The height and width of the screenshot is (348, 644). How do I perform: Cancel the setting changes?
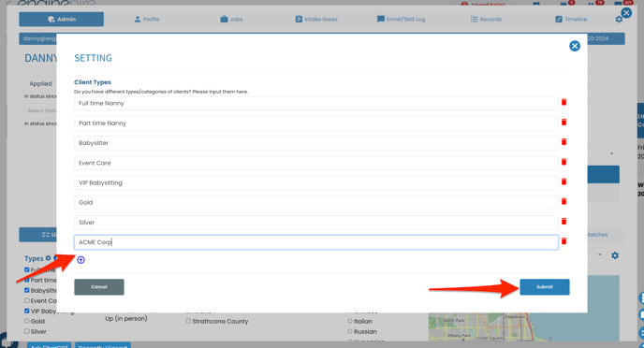point(99,287)
